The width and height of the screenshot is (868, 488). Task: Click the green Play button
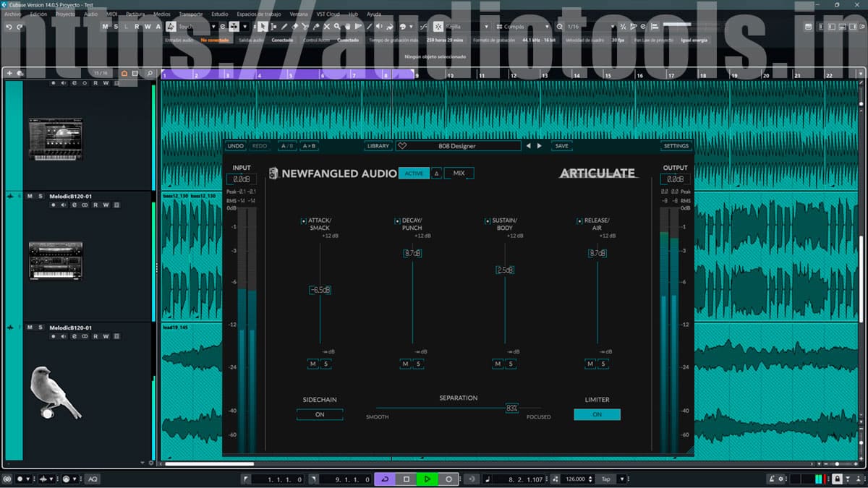pos(427,479)
